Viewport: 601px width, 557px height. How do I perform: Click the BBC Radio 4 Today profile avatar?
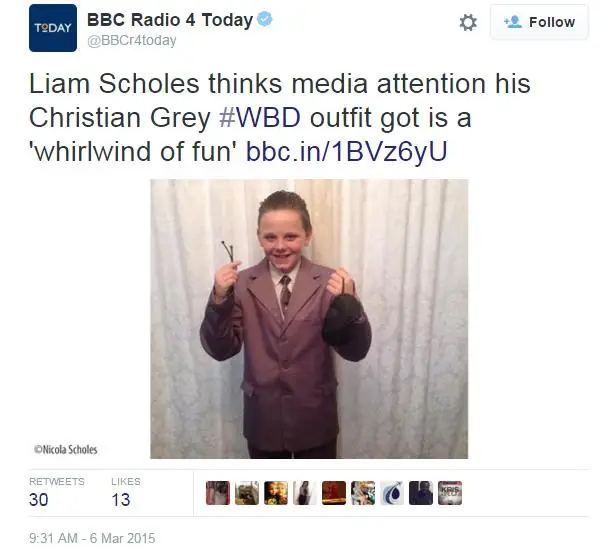point(53,28)
